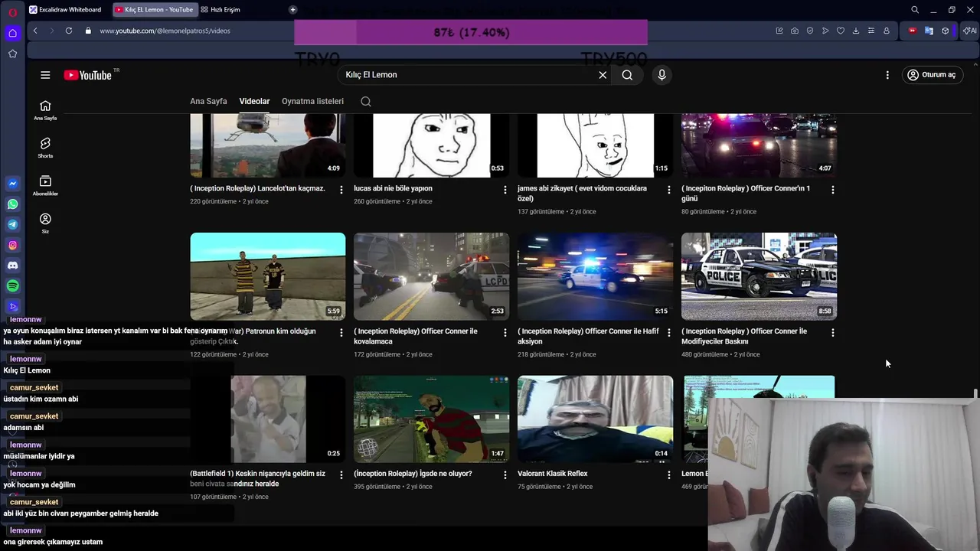Open WhatsApp in the Opera sidebar
This screenshot has width=980, height=551.
(x=12, y=204)
